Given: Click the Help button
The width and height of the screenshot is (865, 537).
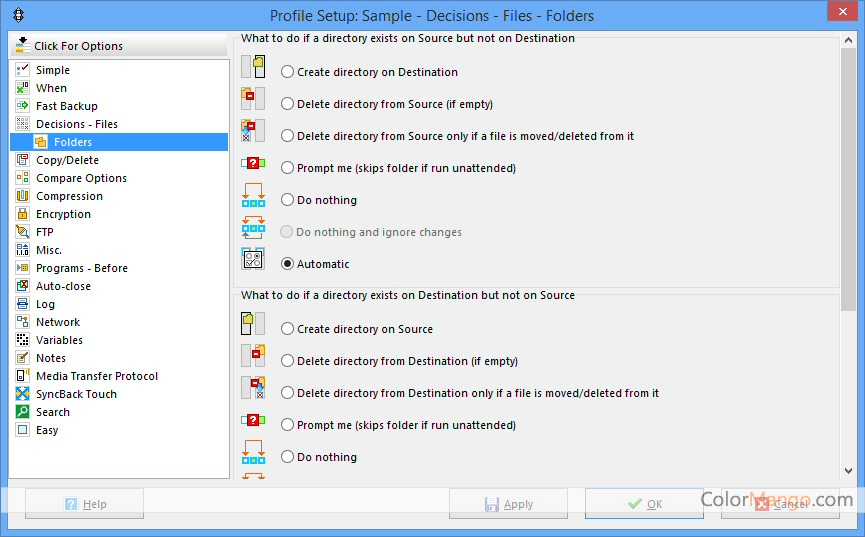Looking at the screenshot, I should coord(84,503).
